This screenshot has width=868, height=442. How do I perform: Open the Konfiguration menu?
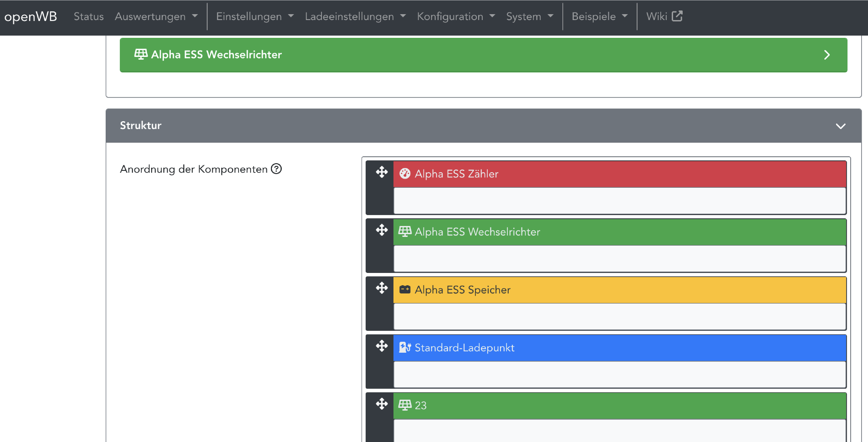455,16
